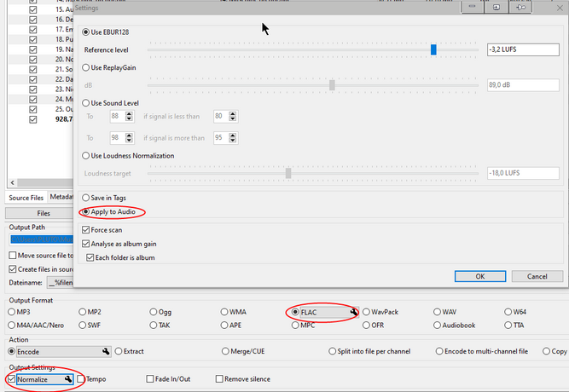This screenshot has width=569, height=392.
Task: Confirm settings with the OK button
Action: point(480,276)
